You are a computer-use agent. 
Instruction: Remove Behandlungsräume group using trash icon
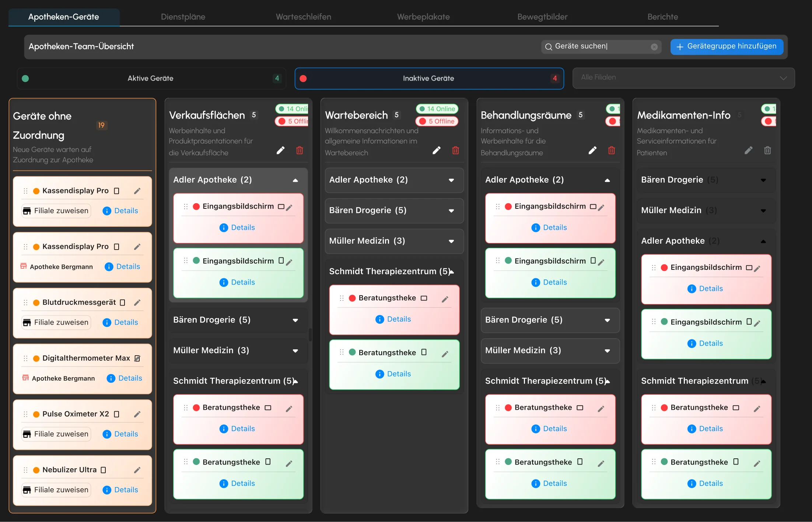tap(612, 150)
